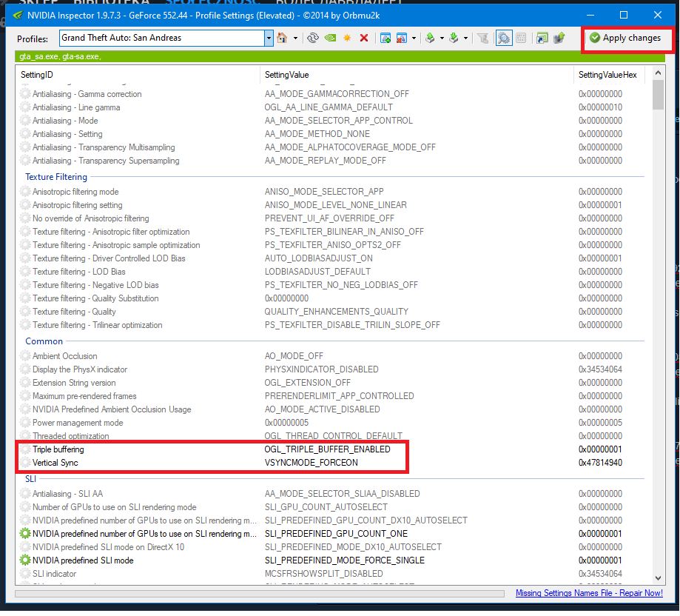Click the SettingValueHex column header
680x616 pixels.
point(609,75)
